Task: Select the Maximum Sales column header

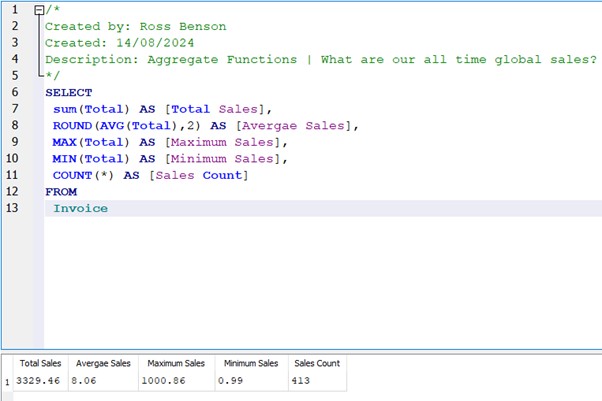Action: 174,364
